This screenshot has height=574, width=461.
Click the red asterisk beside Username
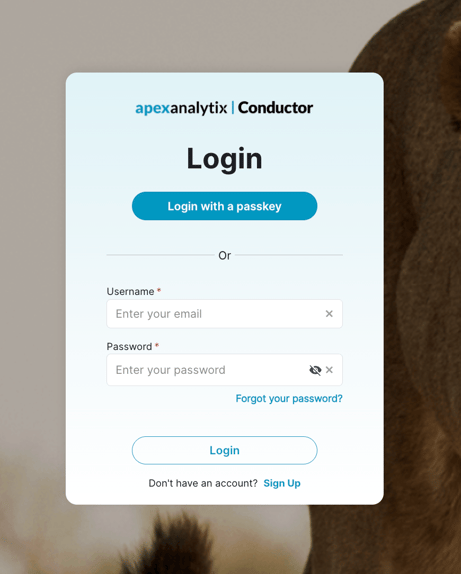click(x=159, y=290)
